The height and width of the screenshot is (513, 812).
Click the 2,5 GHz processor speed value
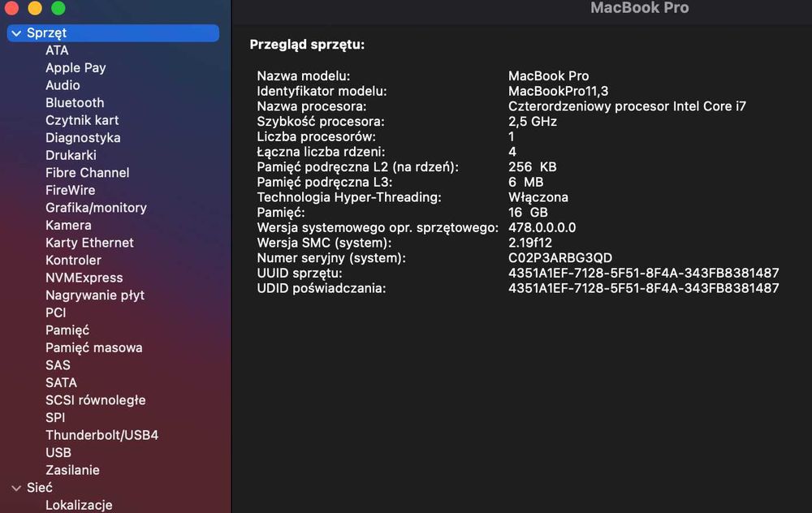tap(533, 122)
